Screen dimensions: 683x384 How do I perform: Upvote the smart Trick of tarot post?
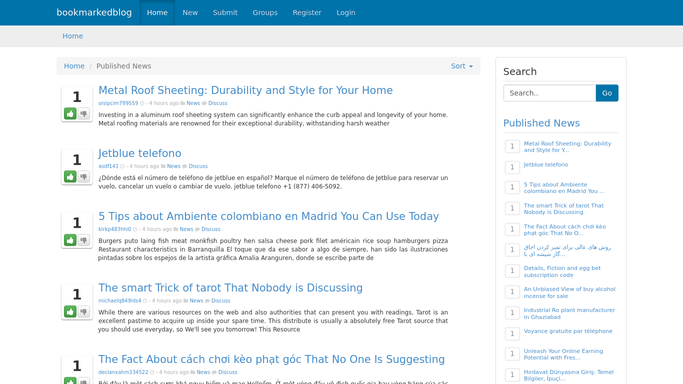point(70,311)
